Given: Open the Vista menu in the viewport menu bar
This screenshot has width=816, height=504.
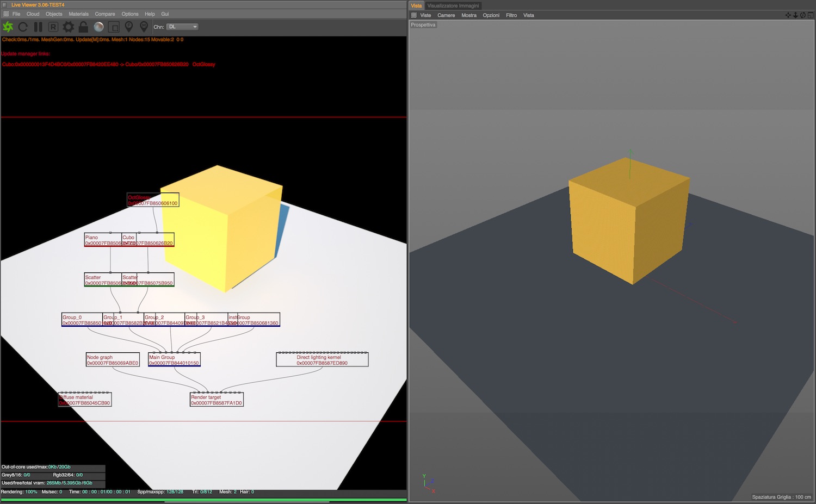Looking at the screenshot, I should point(529,15).
